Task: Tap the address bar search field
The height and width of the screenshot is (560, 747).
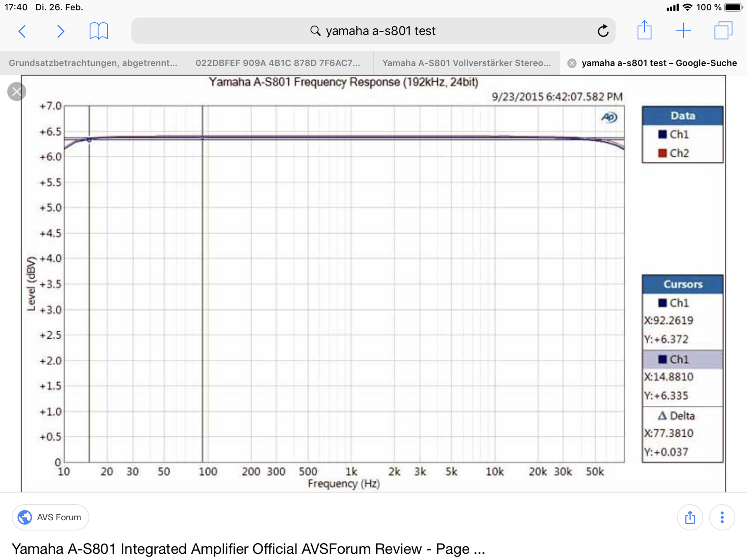Action: point(373,31)
